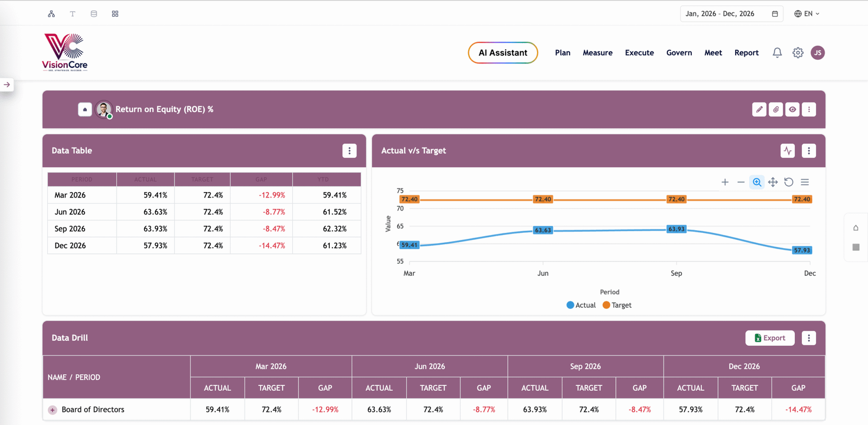868x425 pixels.
Task: Open the Govern menu
Action: (679, 53)
